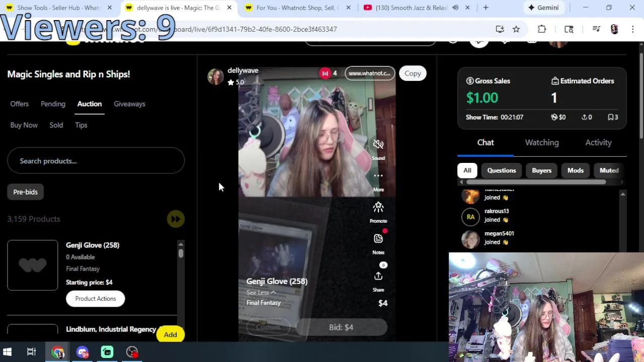Open Discord from the taskbar
This screenshot has width=644, height=362.
coord(83,352)
